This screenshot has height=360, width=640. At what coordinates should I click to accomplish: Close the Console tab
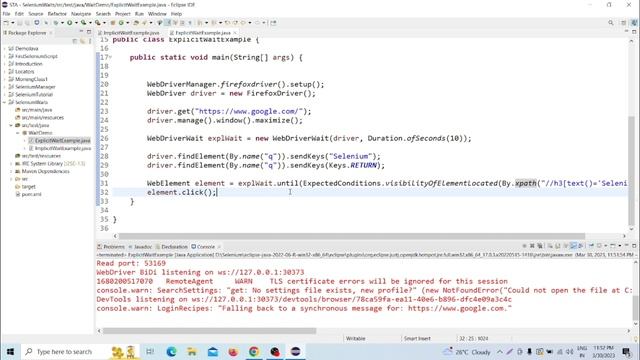[219, 247]
